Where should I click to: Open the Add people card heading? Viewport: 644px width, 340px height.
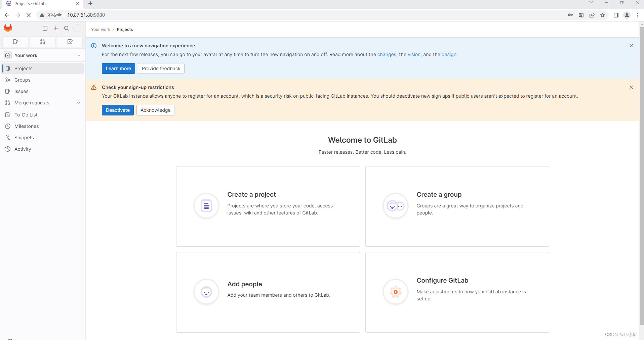[x=245, y=284]
